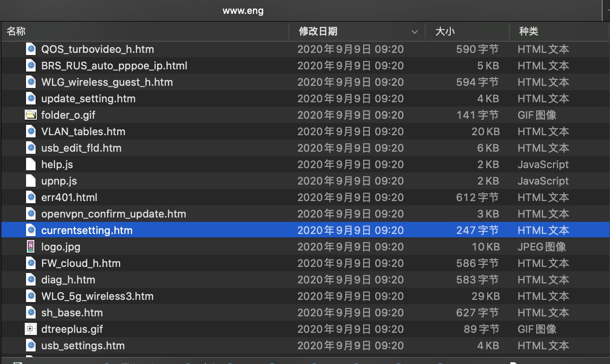The width and height of the screenshot is (610, 364).
Task: Select the sh_base.htm file name
Action: (72, 313)
